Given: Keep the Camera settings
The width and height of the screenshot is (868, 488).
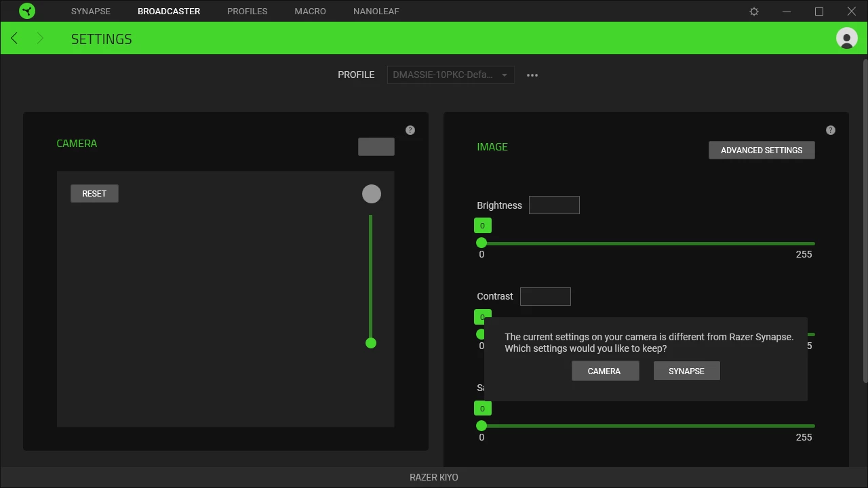Looking at the screenshot, I should tap(605, 371).
